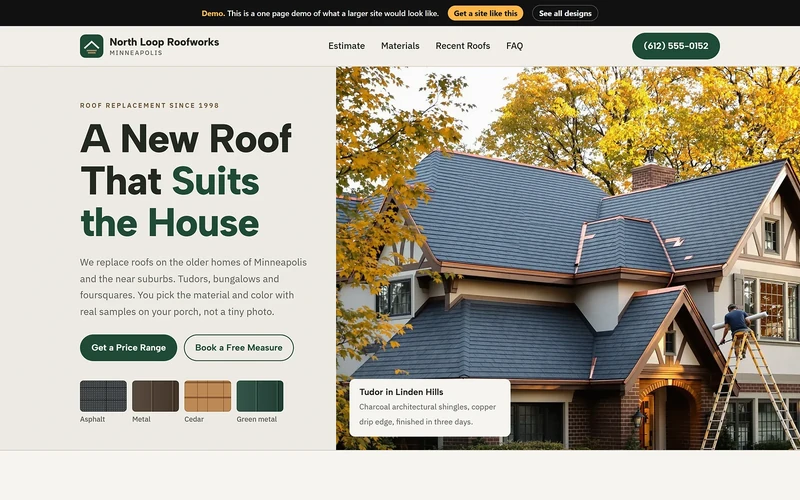Open the Recent Roofs nav item
Screen dimensions: 800x500
[463, 46]
